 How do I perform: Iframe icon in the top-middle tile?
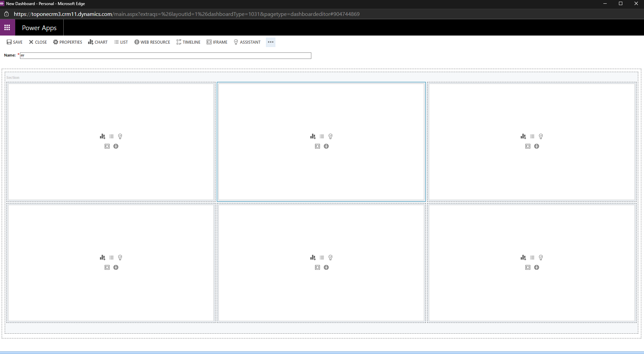point(317,146)
